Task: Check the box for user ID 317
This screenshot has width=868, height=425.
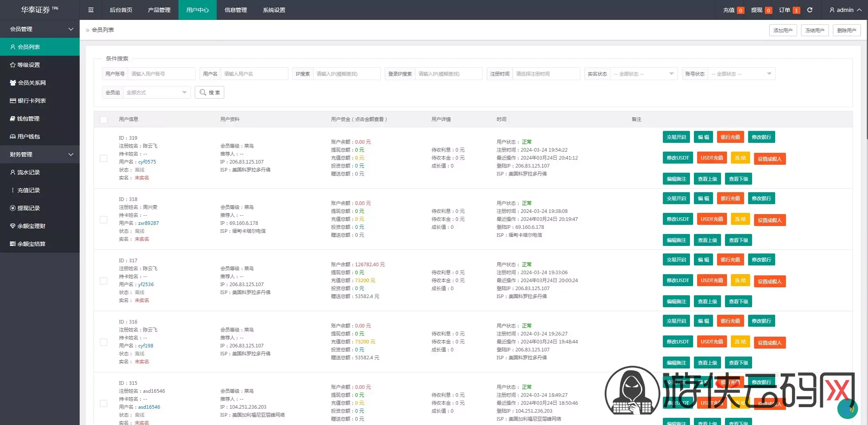Action: point(104,281)
